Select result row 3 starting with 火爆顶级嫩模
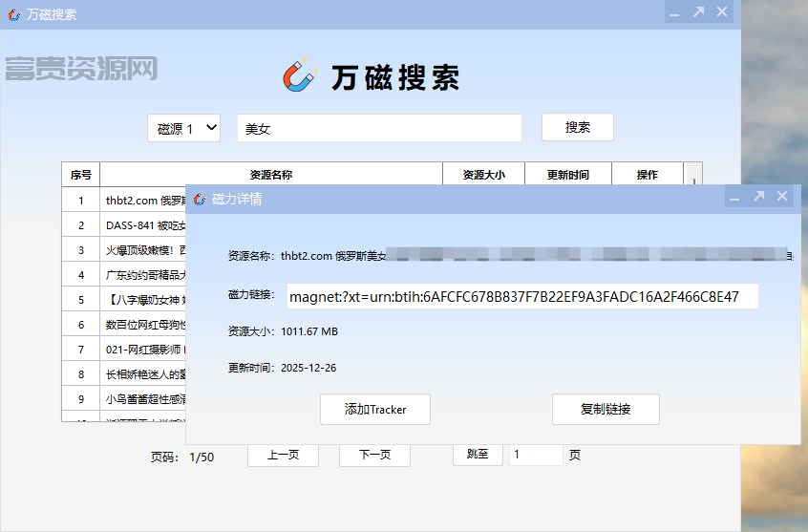This screenshot has width=808, height=532. (x=123, y=250)
